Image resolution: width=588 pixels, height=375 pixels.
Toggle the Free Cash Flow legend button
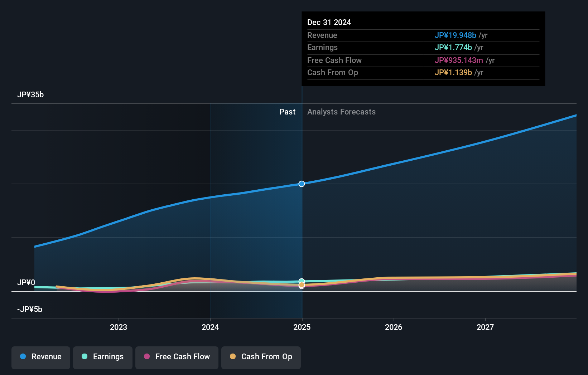click(x=177, y=357)
